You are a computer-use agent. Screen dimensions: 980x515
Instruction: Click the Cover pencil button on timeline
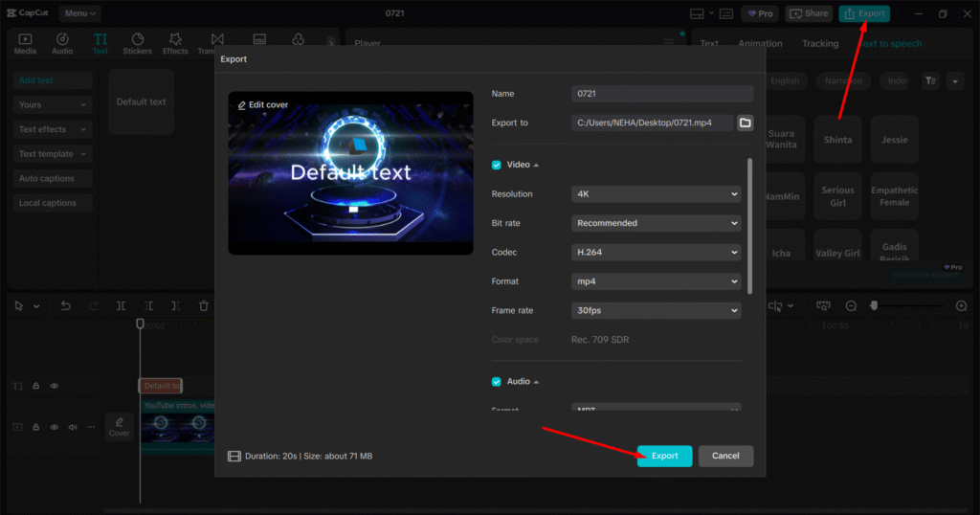pyautogui.click(x=119, y=426)
